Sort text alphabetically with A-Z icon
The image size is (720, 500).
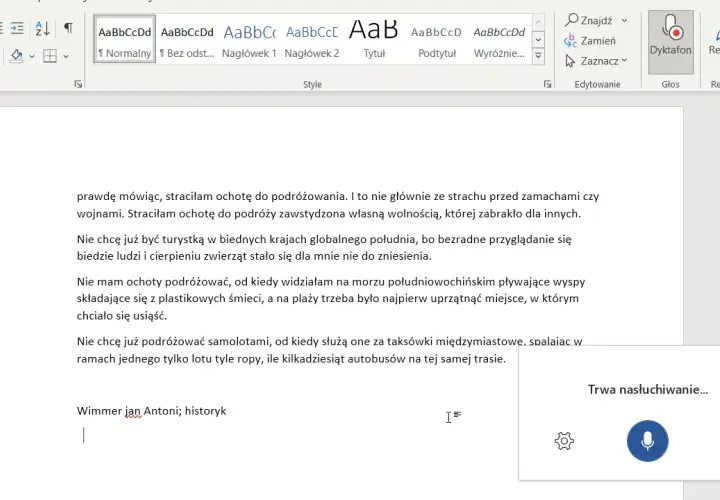(43, 28)
